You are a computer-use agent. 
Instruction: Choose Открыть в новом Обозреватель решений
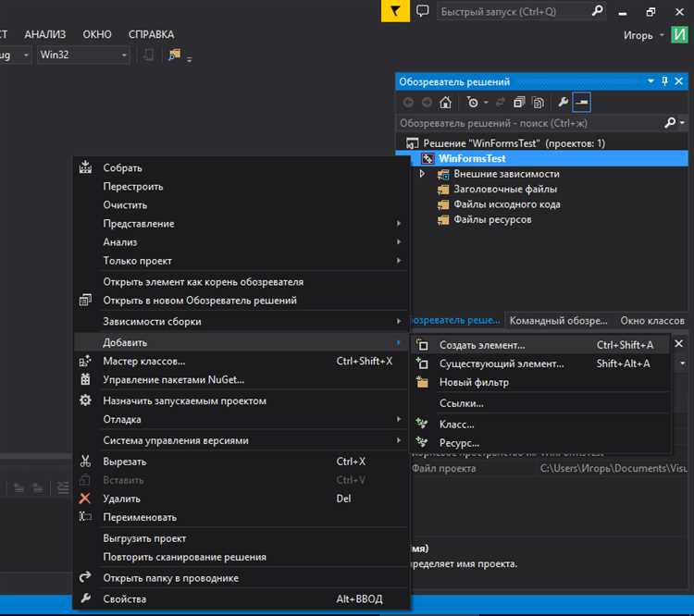[x=242, y=300]
